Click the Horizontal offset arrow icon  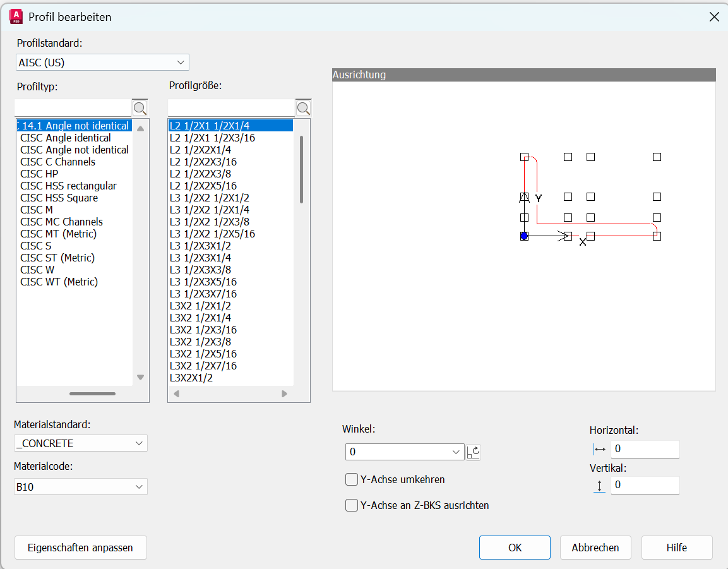point(599,449)
